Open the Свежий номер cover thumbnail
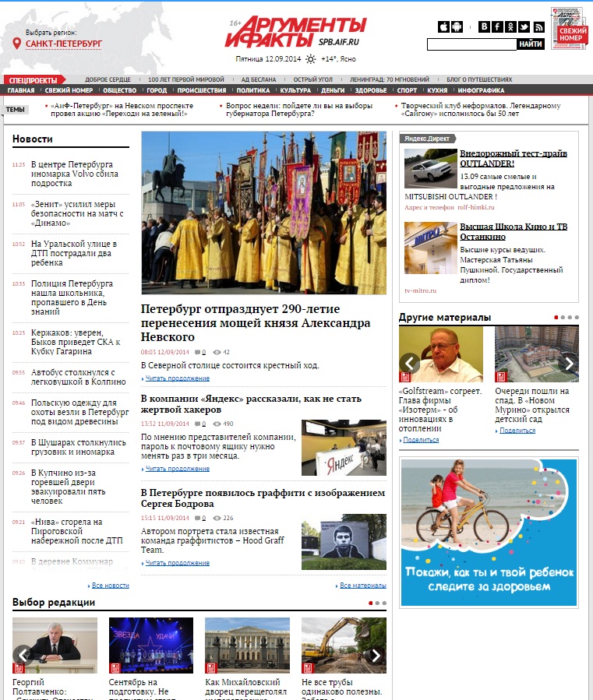This screenshot has width=593, height=700. (568, 28)
